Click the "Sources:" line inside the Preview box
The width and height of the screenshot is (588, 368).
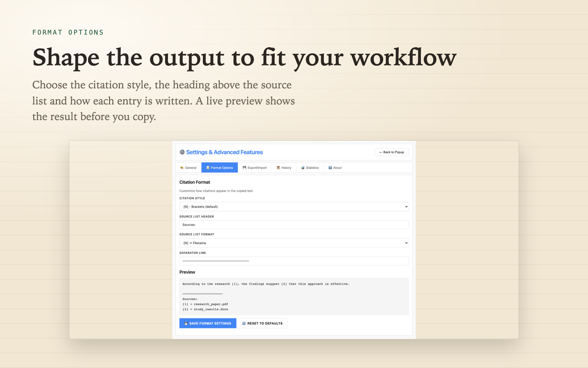[190, 299]
